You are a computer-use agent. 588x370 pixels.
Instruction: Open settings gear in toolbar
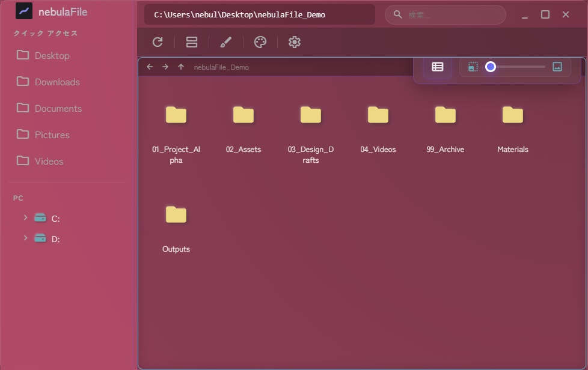tap(295, 42)
